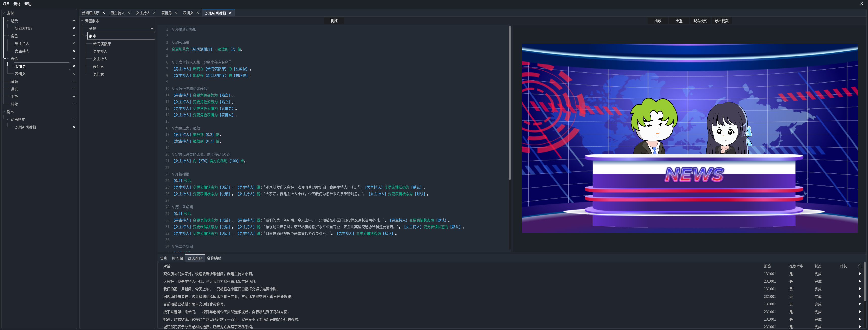Viewport: 868px width, 330px height.
Task: Play the first dialogue's audio triangle icon
Action: click(861, 274)
